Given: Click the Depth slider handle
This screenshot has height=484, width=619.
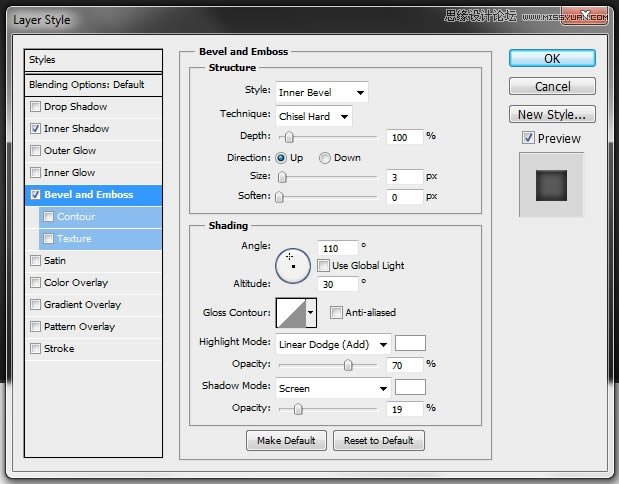Looking at the screenshot, I should pos(289,137).
